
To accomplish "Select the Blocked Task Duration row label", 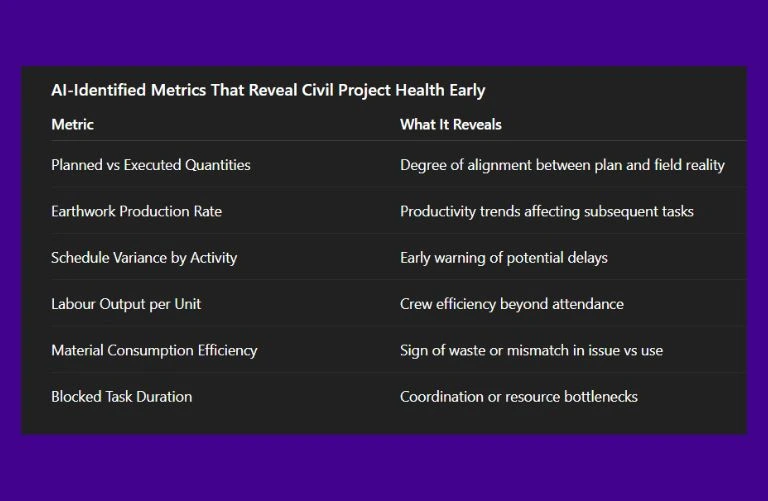I will click(x=121, y=397).
